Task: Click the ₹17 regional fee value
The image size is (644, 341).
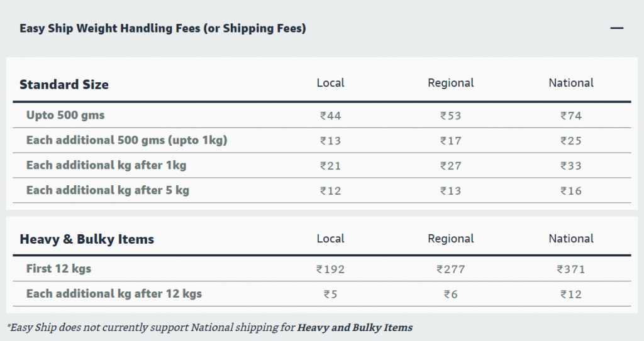Action: click(x=450, y=141)
